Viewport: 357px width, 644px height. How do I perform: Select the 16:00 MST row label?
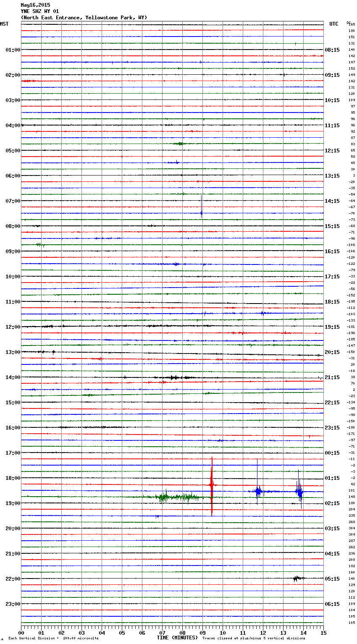tap(13, 428)
